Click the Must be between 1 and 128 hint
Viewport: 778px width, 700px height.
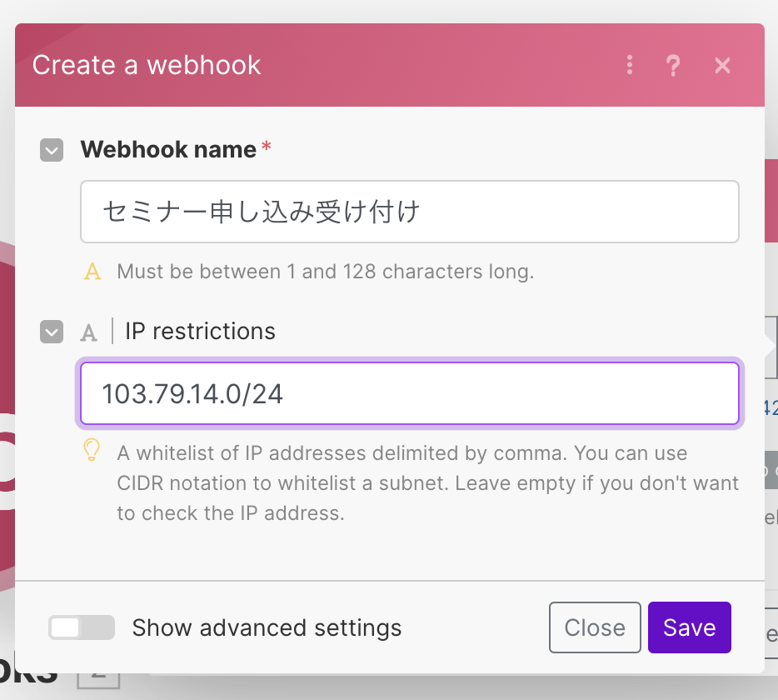click(x=326, y=272)
